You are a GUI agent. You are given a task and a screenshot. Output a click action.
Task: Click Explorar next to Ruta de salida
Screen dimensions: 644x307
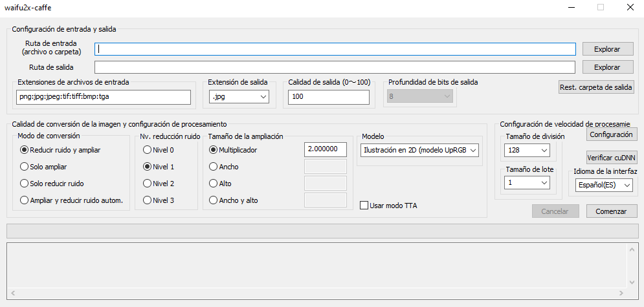(x=607, y=67)
